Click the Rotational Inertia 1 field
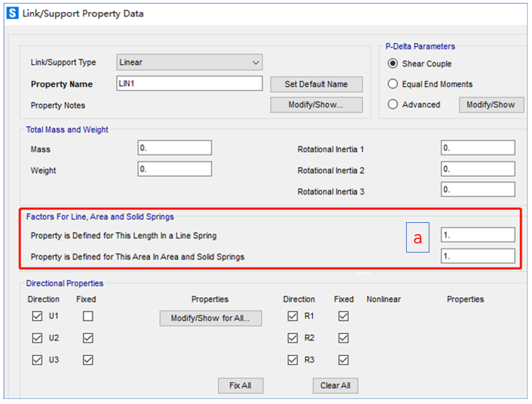 (478, 148)
